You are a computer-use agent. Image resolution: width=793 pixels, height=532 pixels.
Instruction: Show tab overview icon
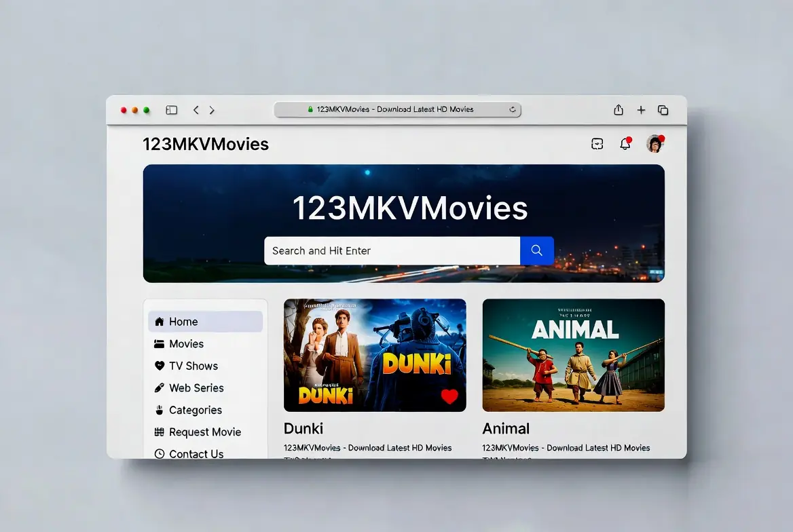click(663, 110)
